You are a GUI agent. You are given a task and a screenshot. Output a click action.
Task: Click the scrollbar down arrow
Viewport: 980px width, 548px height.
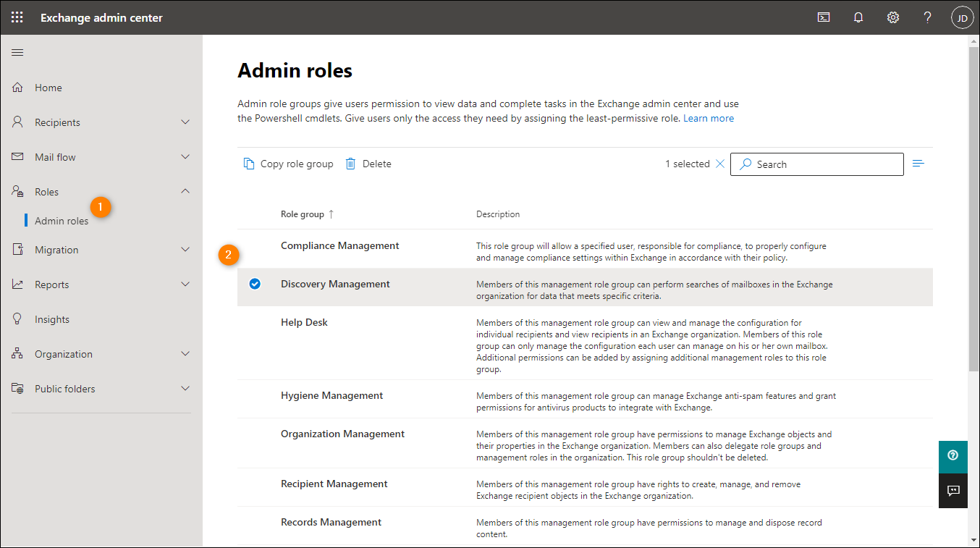click(974, 540)
